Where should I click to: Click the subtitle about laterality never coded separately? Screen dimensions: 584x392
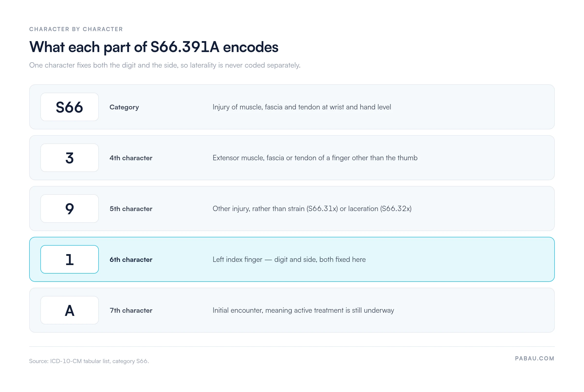pyautogui.click(x=165, y=65)
